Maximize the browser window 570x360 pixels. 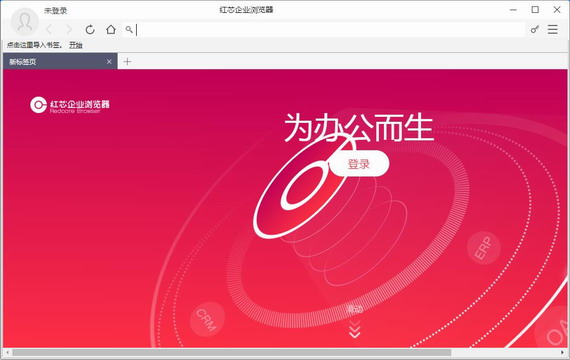tap(535, 10)
